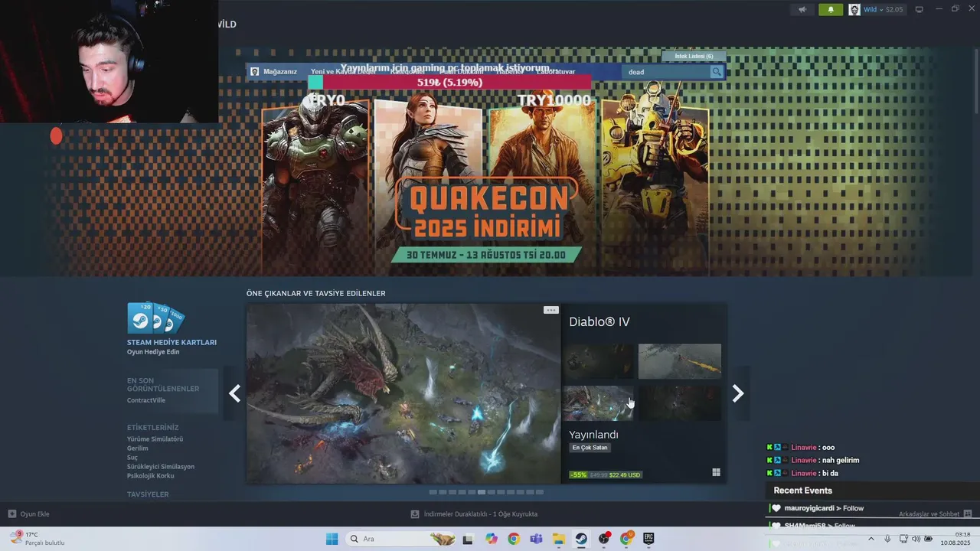
Task: Open the Steam announcements megaphone icon
Action: coord(802,9)
